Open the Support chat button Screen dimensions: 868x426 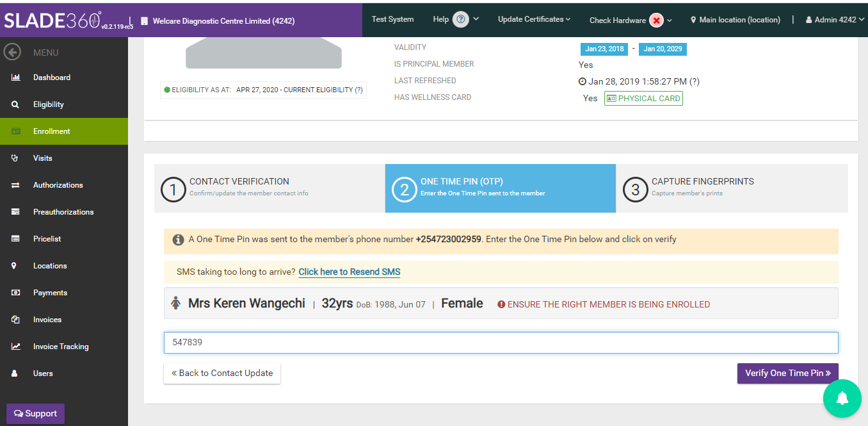coord(36,414)
